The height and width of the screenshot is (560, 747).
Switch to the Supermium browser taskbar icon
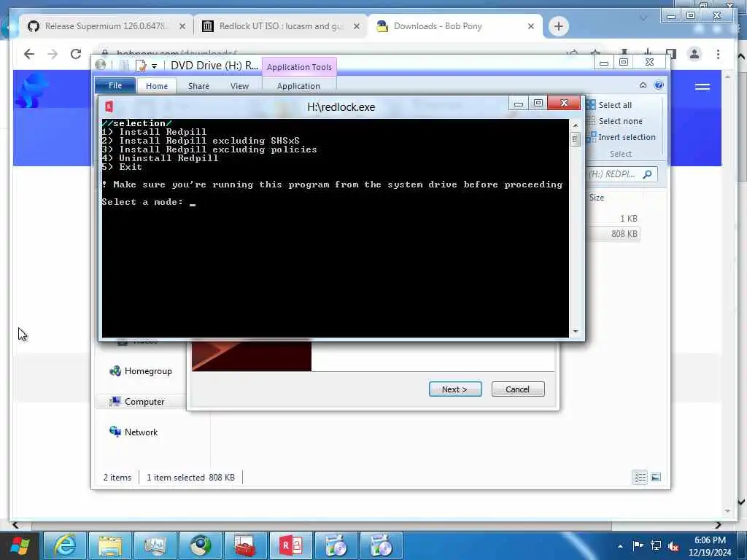pos(200,545)
